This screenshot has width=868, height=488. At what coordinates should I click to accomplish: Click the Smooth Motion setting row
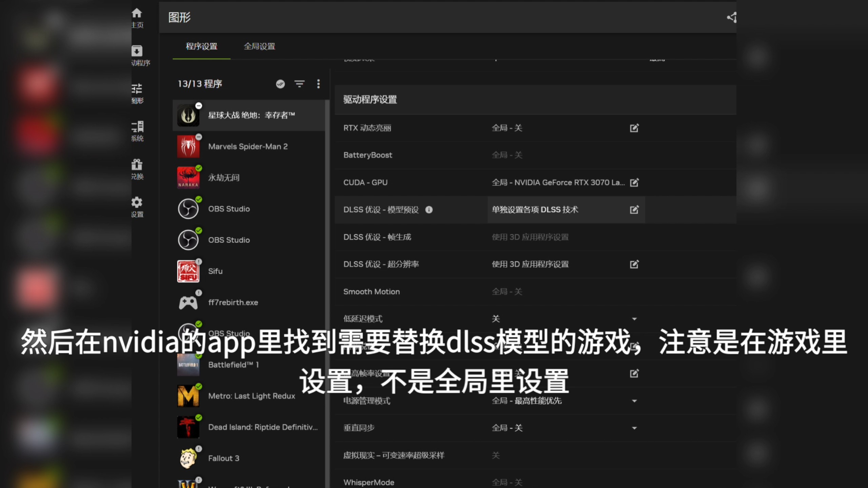coord(535,292)
